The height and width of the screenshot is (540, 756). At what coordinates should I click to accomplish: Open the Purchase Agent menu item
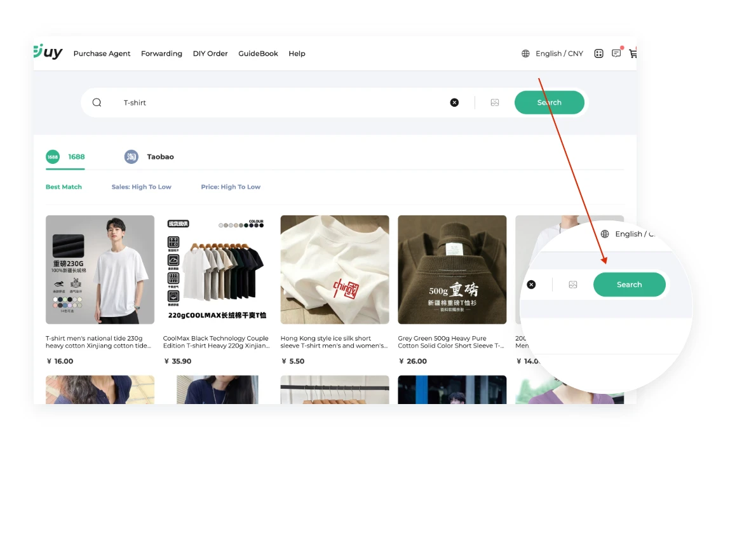tap(102, 53)
